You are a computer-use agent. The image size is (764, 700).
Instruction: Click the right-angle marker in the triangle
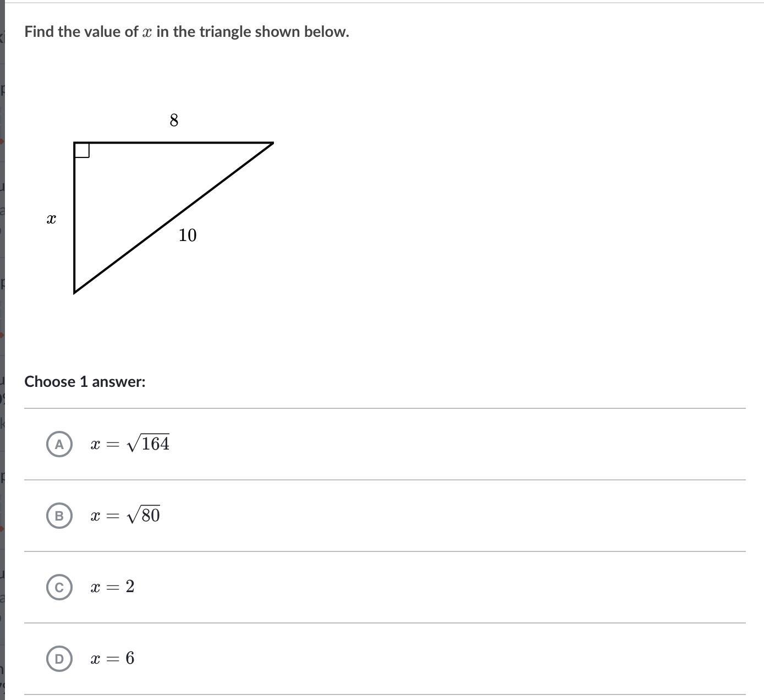[82, 150]
